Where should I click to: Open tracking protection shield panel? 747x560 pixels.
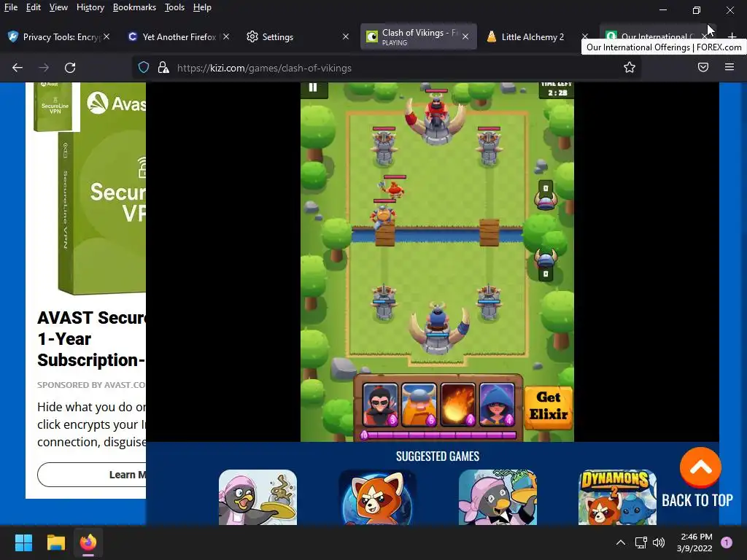(144, 68)
